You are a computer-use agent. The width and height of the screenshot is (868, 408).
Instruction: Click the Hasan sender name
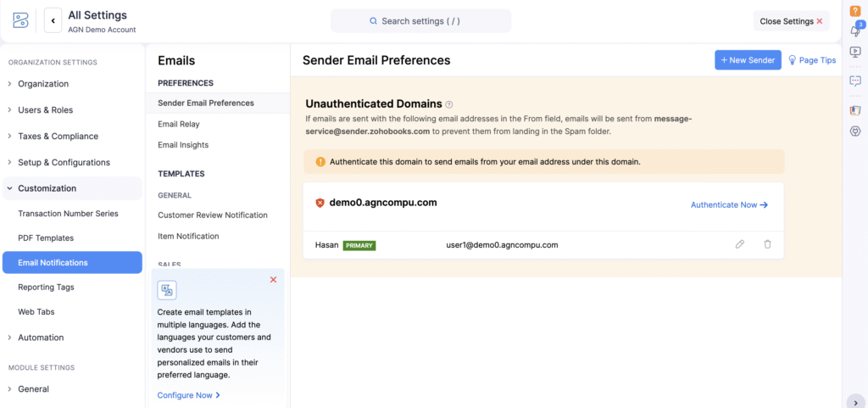pos(326,244)
